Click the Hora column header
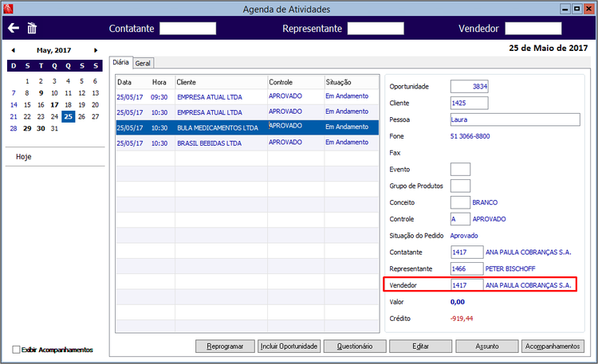Screen dimensions: 598x364 coord(159,82)
